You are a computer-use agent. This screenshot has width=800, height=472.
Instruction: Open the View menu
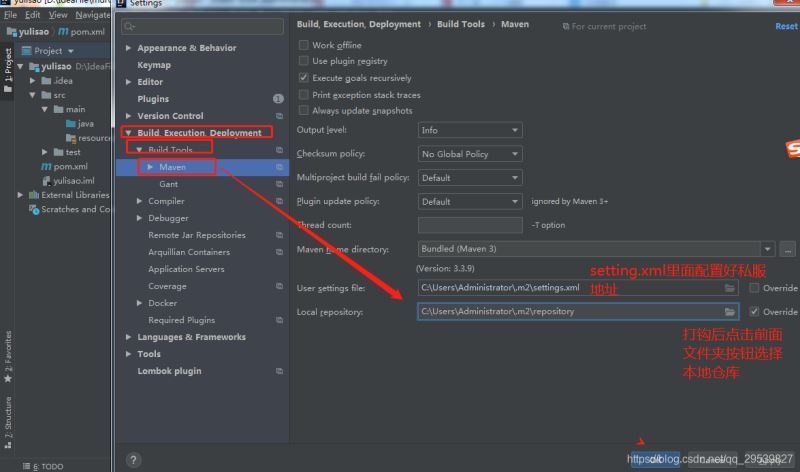58,15
